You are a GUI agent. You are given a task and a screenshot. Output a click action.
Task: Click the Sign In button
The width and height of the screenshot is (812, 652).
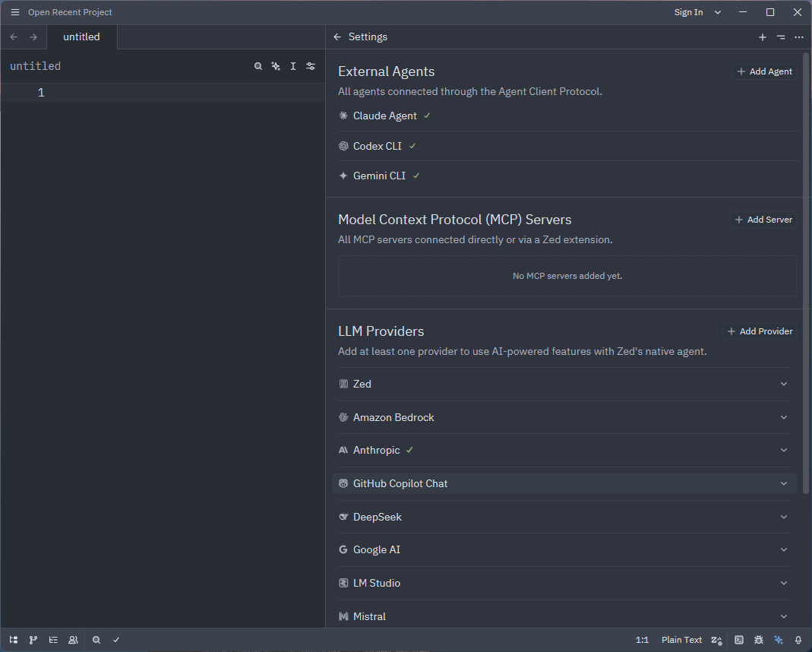click(688, 12)
